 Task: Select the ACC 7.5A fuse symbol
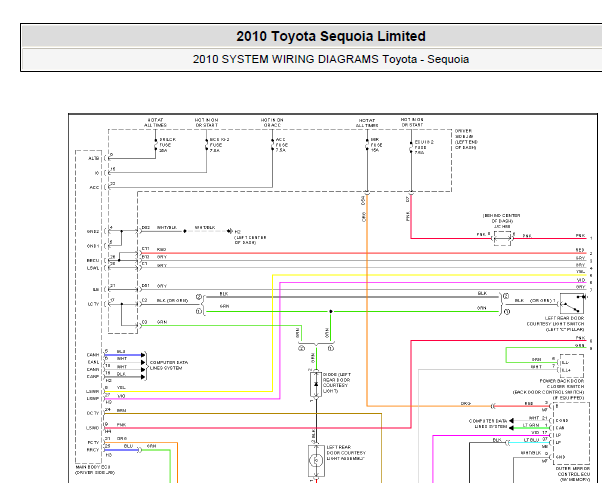(x=273, y=145)
